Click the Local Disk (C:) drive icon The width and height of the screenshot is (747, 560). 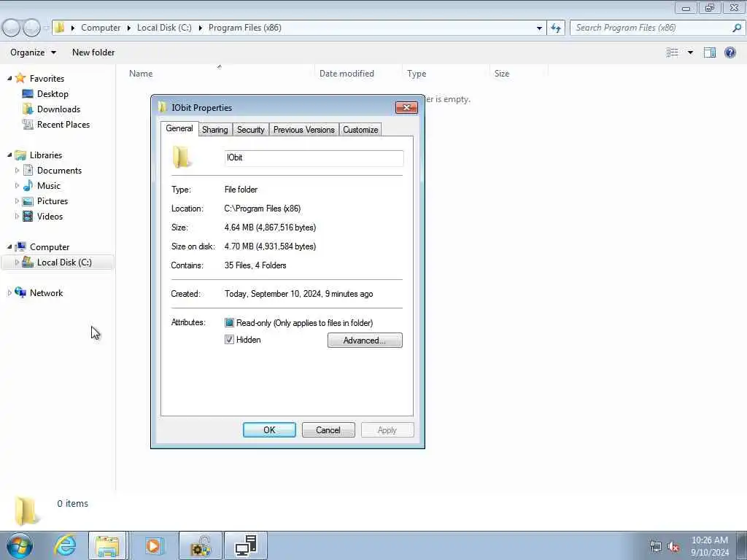28,262
